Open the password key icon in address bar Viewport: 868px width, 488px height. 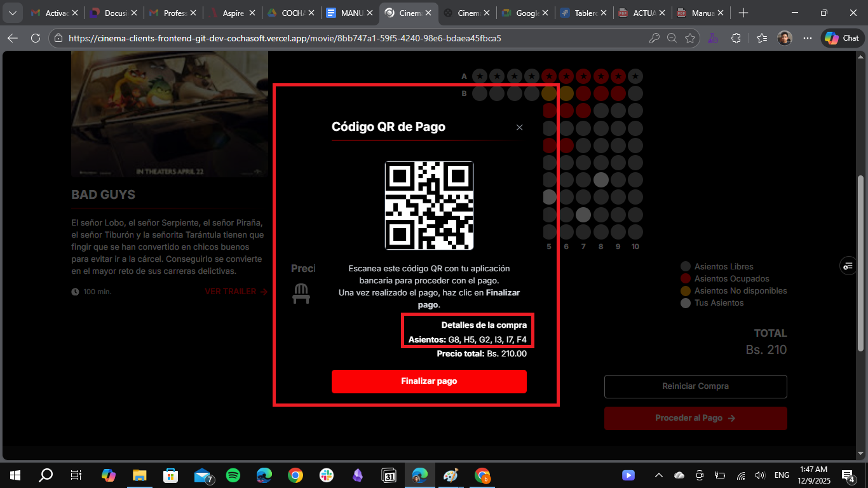[x=654, y=38]
